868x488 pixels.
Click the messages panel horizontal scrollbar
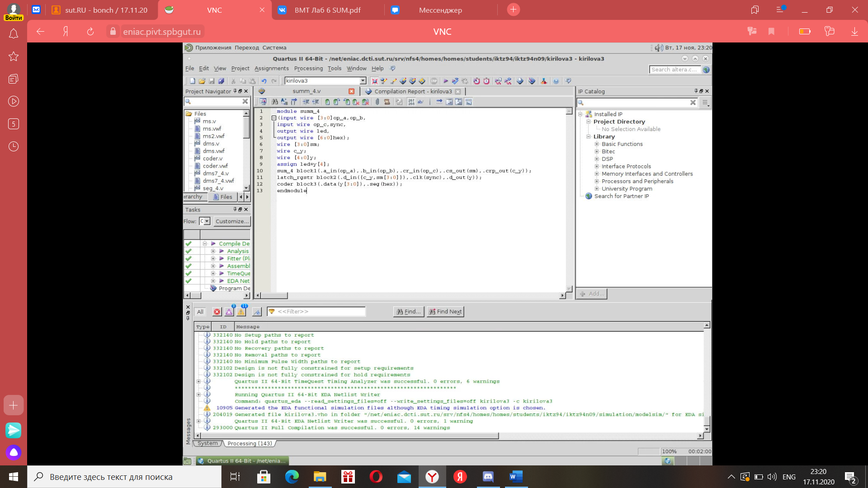click(349, 436)
